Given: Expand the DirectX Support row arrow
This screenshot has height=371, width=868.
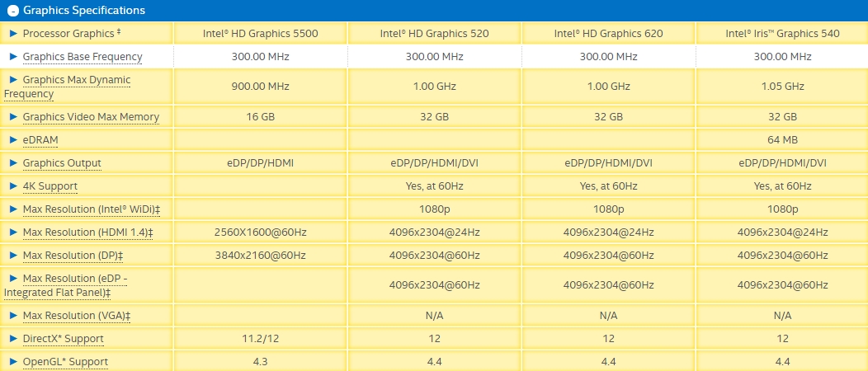Looking at the screenshot, I should tap(14, 338).
